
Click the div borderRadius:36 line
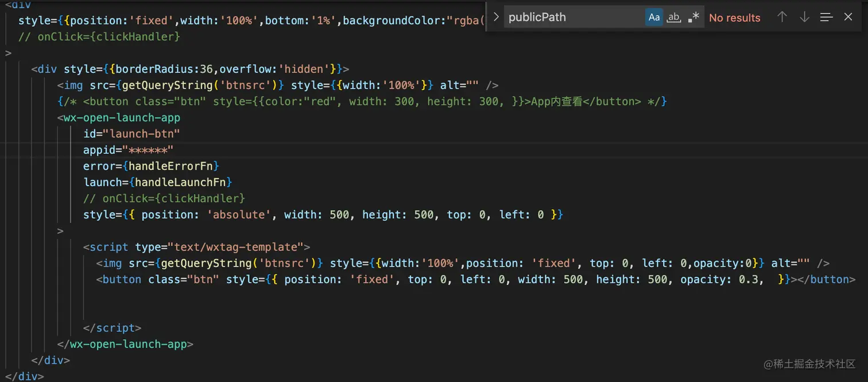pos(190,69)
